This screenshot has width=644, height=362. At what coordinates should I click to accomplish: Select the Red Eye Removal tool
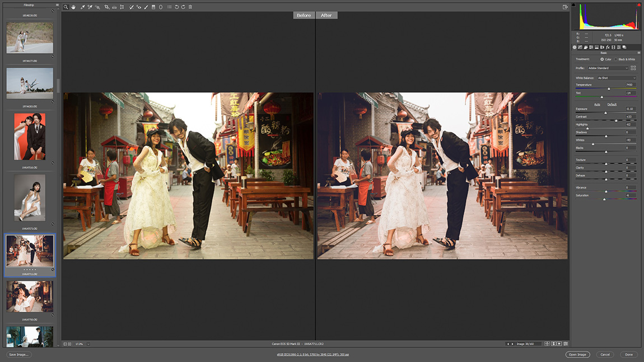pos(139,7)
